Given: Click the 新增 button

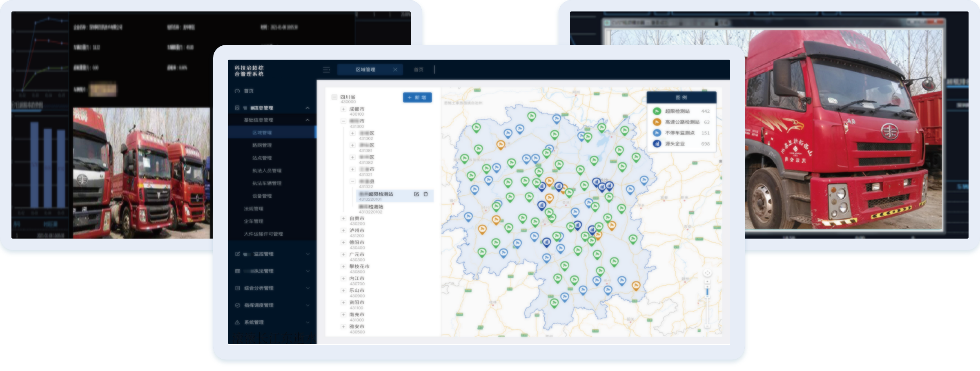Looking at the screenshot, I should tap(417, 98).
